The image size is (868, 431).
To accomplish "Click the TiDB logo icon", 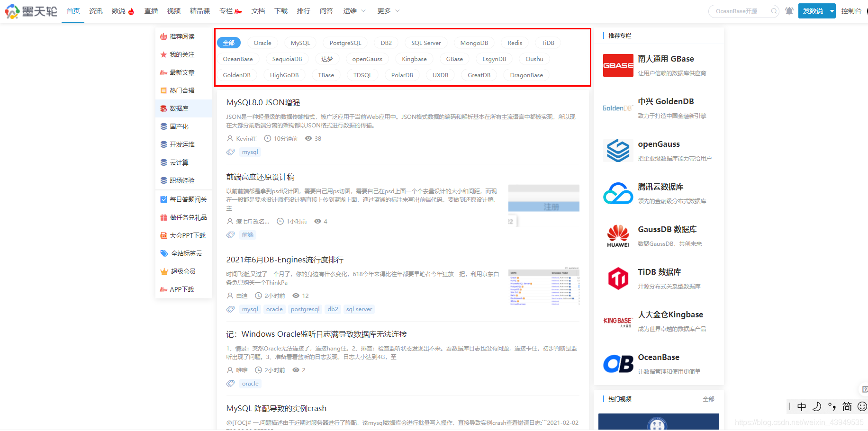I will click(618, 278).
